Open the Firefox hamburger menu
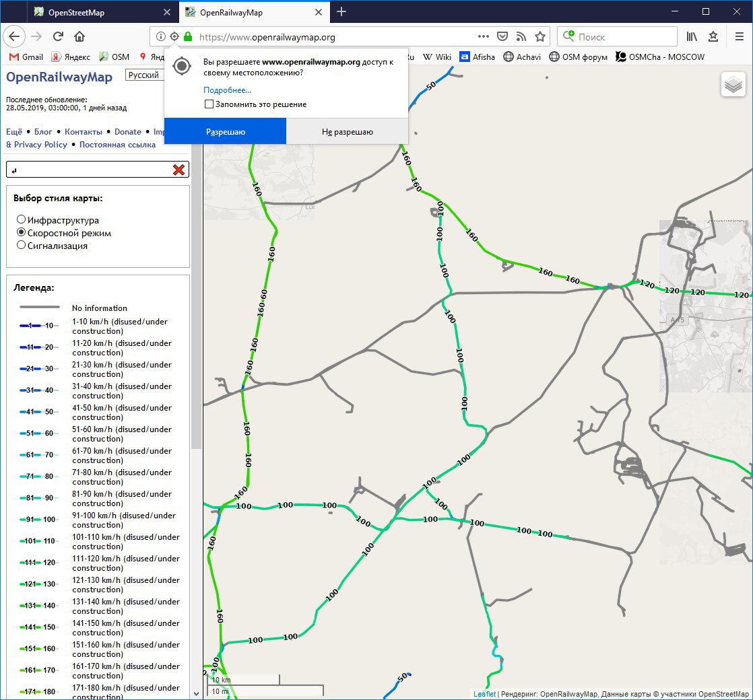 click(740, 36)
